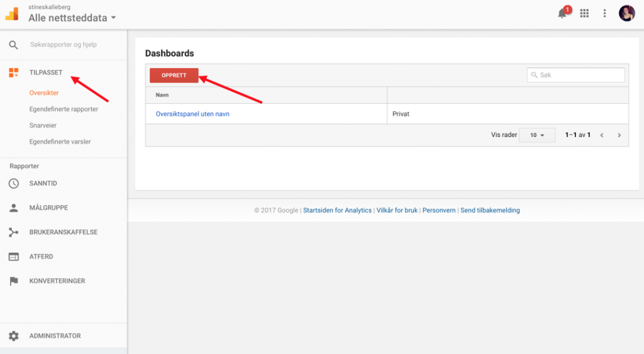This screenshot has width=644, height=354.
Task: Open Snarveier in the sidebar
Action: tap(43, 125)
